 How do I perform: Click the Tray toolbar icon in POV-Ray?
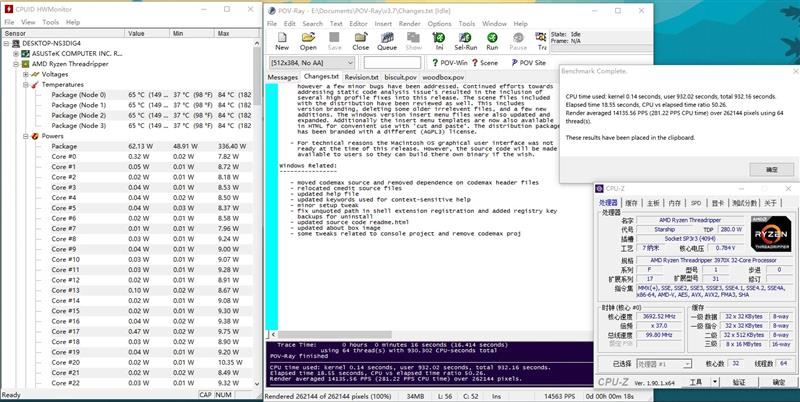541,38
